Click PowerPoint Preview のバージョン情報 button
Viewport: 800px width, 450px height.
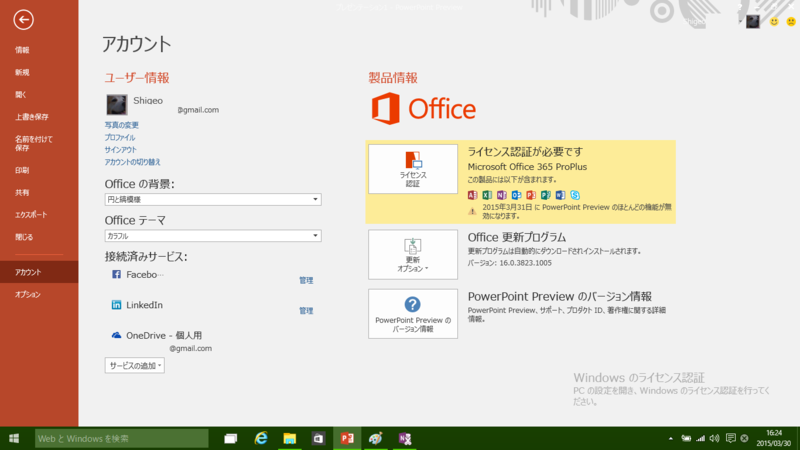click(x=413, y=314)
